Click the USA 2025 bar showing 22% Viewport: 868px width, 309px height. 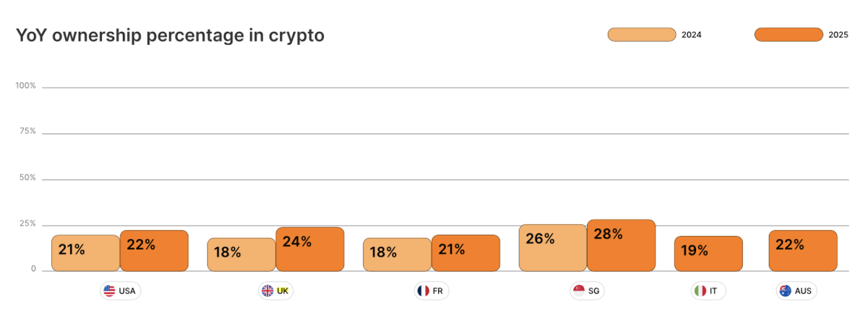(154, 251)
